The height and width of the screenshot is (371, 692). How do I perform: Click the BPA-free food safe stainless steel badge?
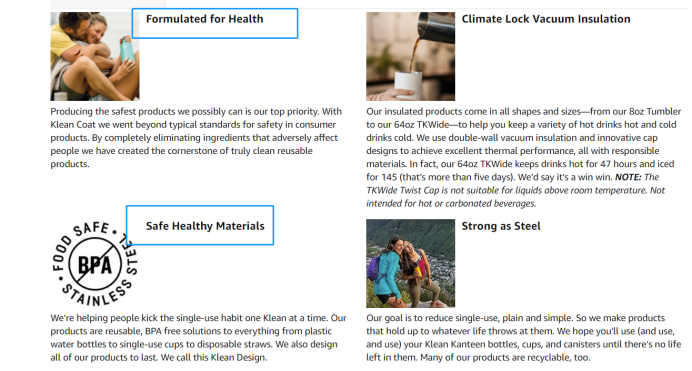coord(95,264)
